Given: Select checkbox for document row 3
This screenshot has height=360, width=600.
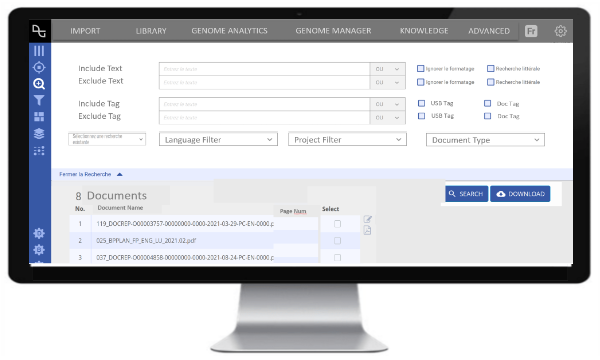Looking at the screenshot, I should pos(338,257).
